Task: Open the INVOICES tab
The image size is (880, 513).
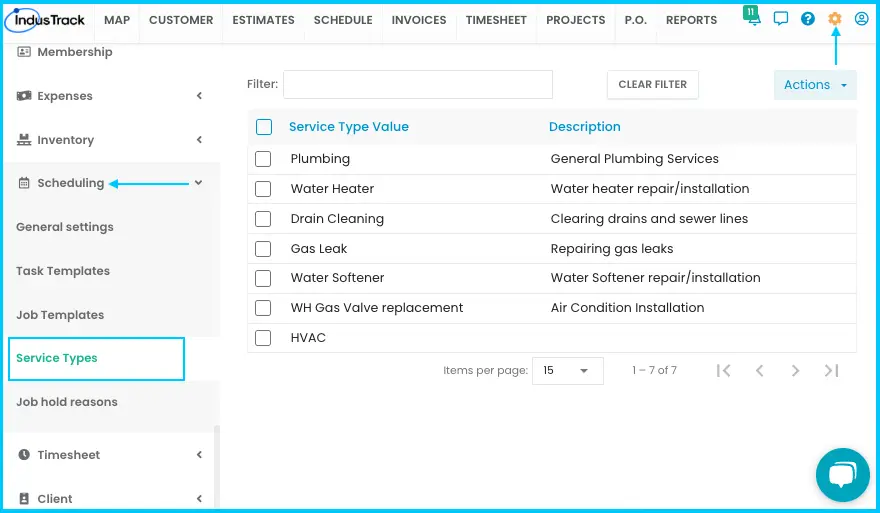Action: [x=419, y=20]
